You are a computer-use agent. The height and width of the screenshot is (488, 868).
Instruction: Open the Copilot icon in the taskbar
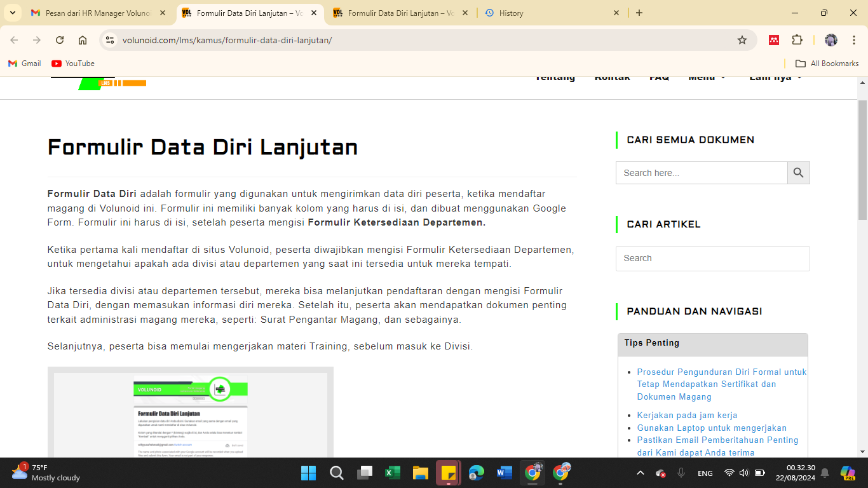pos(848,473)
